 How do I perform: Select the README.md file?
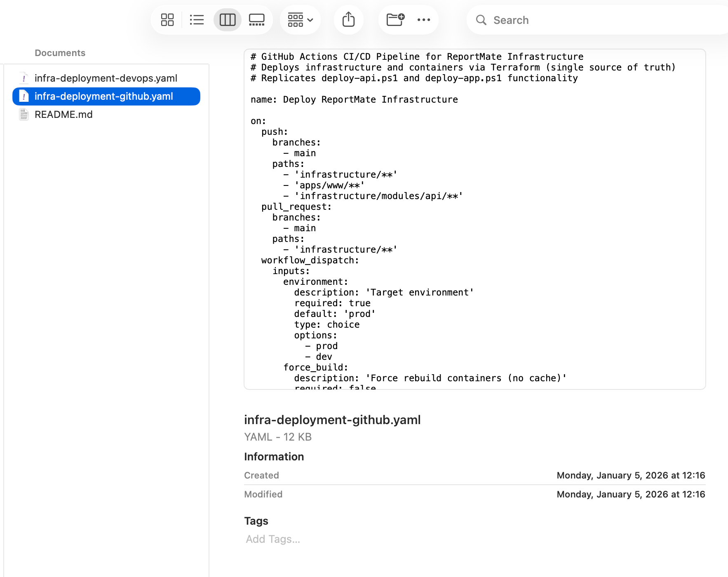63,115
